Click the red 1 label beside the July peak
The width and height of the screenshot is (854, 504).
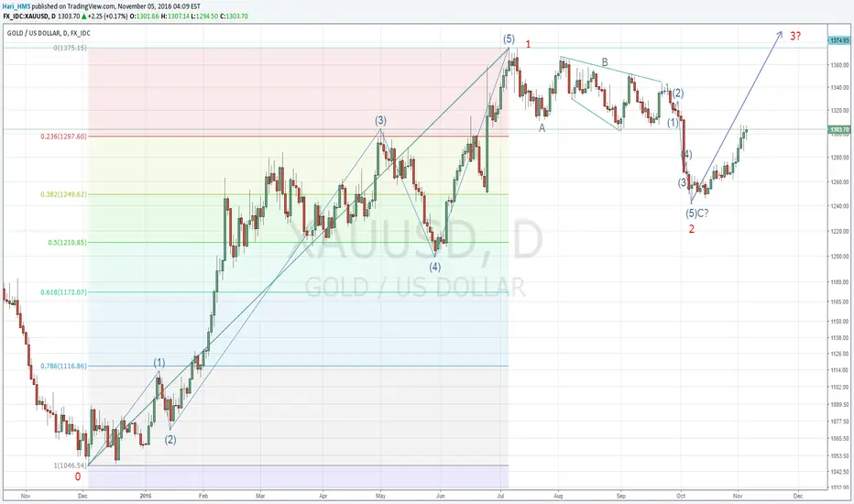[x=528, y=44]
